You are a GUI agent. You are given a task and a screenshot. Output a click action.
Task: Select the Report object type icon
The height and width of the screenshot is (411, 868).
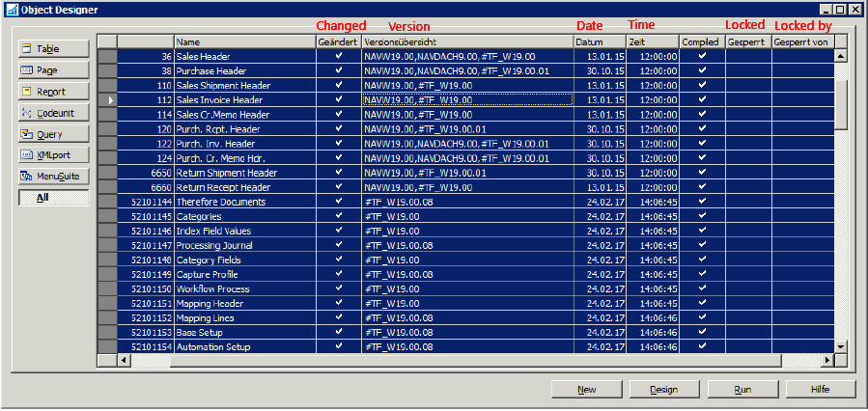(27, 92)
